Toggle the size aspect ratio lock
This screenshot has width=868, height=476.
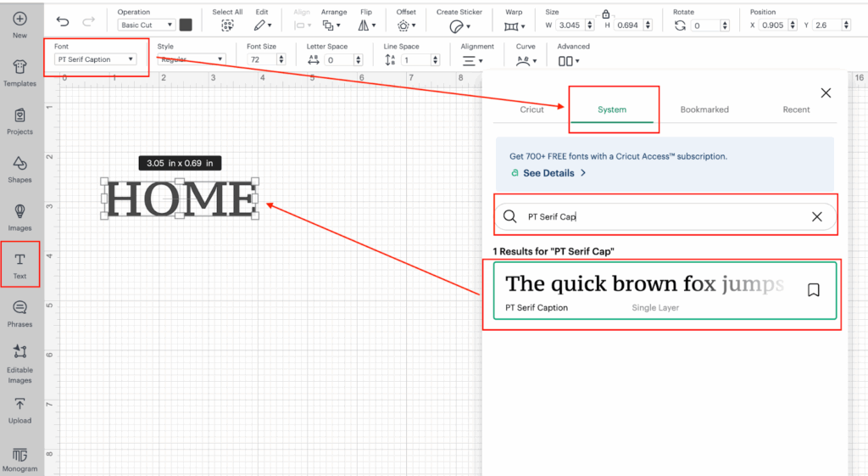click(605, 14)
